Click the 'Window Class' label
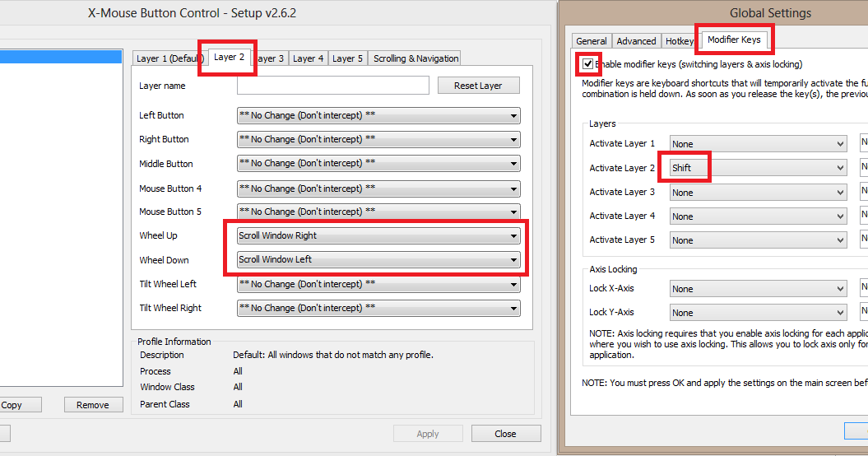Screen dimensions: 868x456 point(167,387)
